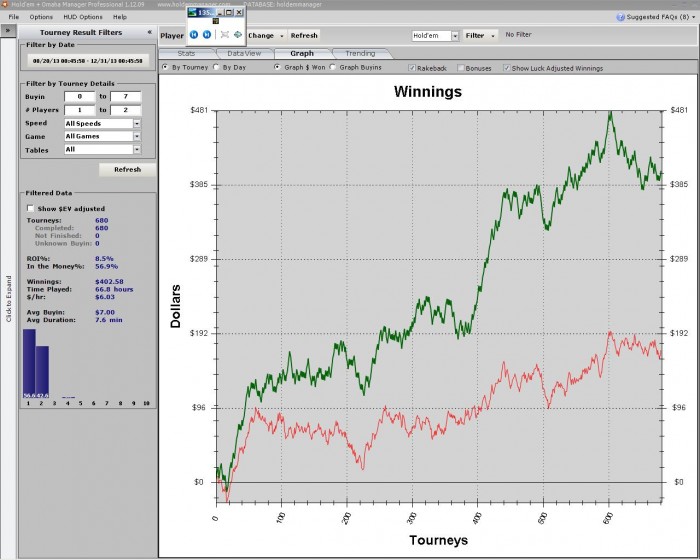
Task: Open the HUD Options menu
Action: click(x=83, y=17)
